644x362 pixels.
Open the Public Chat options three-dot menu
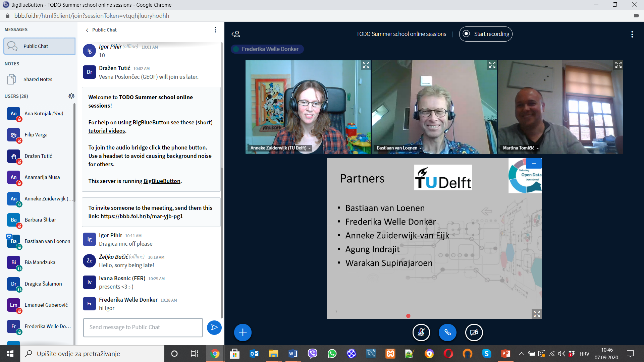coord(215,30)
